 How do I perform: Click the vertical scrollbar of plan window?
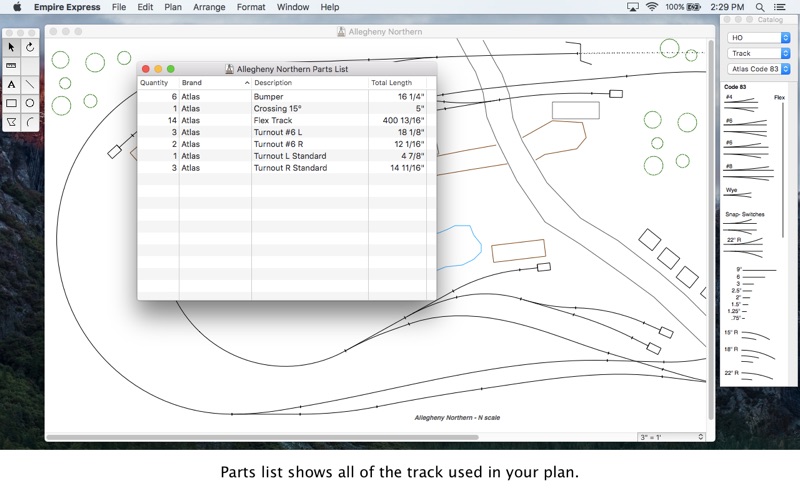711,230
